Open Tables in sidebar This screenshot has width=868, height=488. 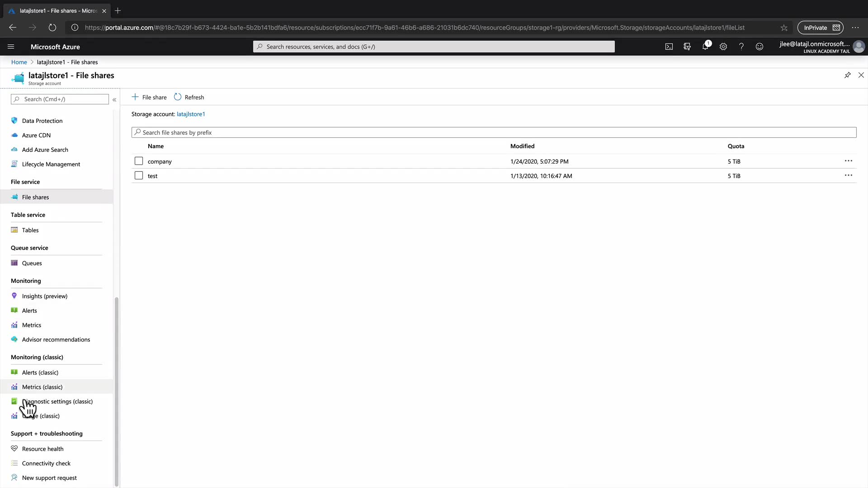[30, 230]
